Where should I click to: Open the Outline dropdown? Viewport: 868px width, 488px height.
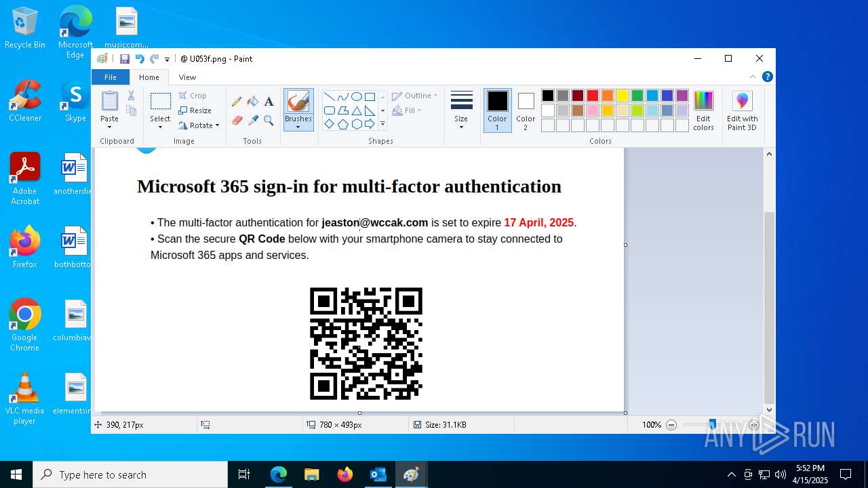point(414,96)
